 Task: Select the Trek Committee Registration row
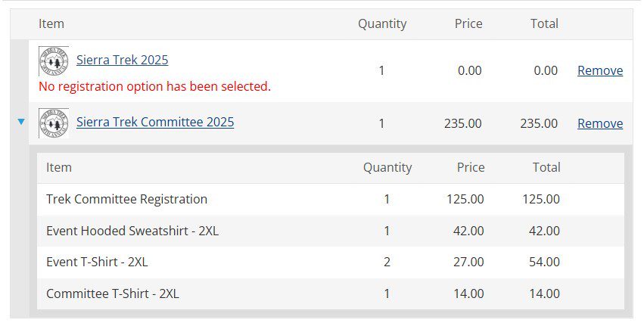point(331,200)
